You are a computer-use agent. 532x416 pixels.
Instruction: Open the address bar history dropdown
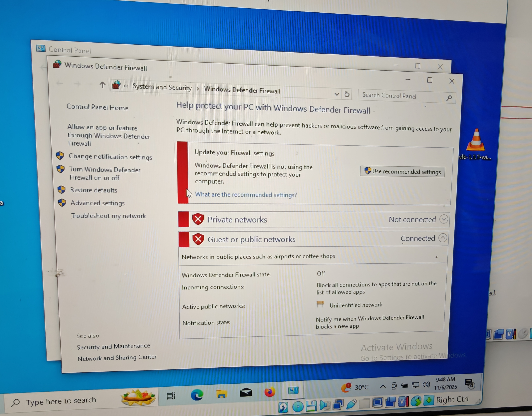[x=337, y=94]
